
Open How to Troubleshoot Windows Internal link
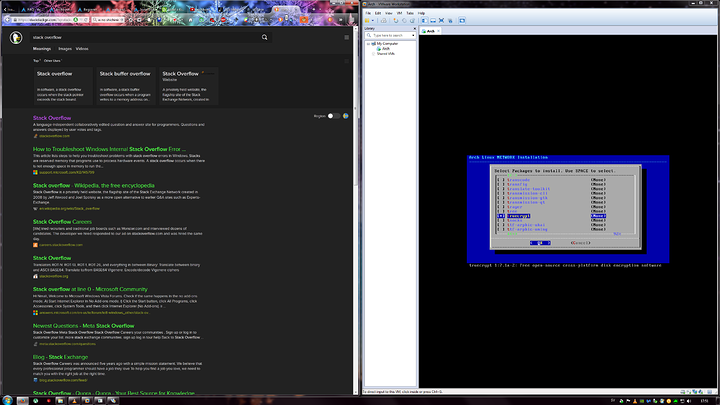pos(109,149)
